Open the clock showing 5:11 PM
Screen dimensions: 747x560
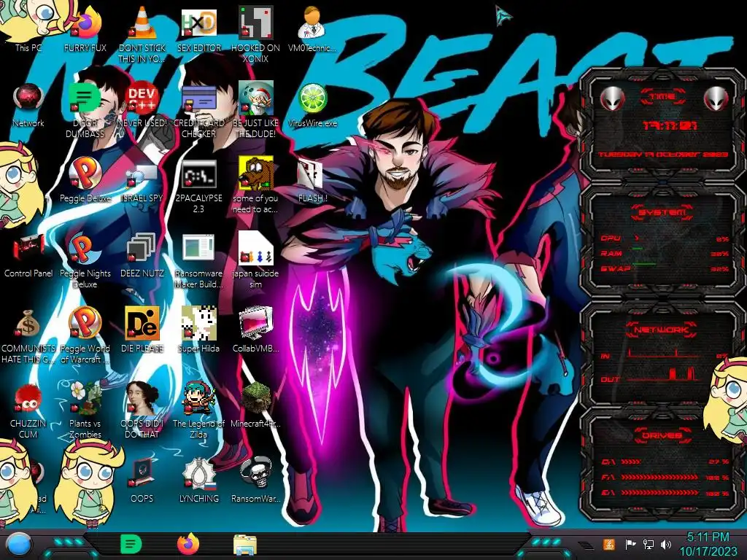[708, 544]
